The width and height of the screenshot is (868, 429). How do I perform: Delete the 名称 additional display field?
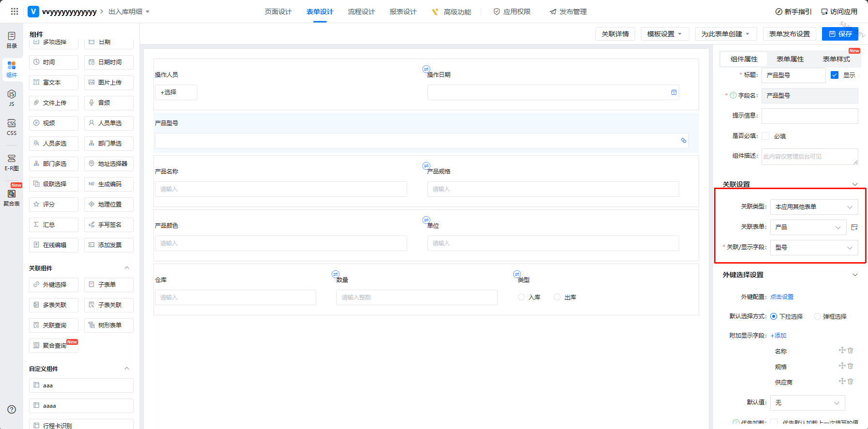[851, 351]
